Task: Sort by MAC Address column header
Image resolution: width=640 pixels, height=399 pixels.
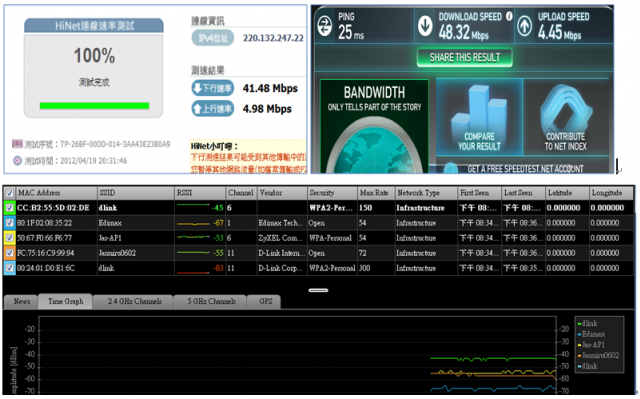Action: point(56,193)
